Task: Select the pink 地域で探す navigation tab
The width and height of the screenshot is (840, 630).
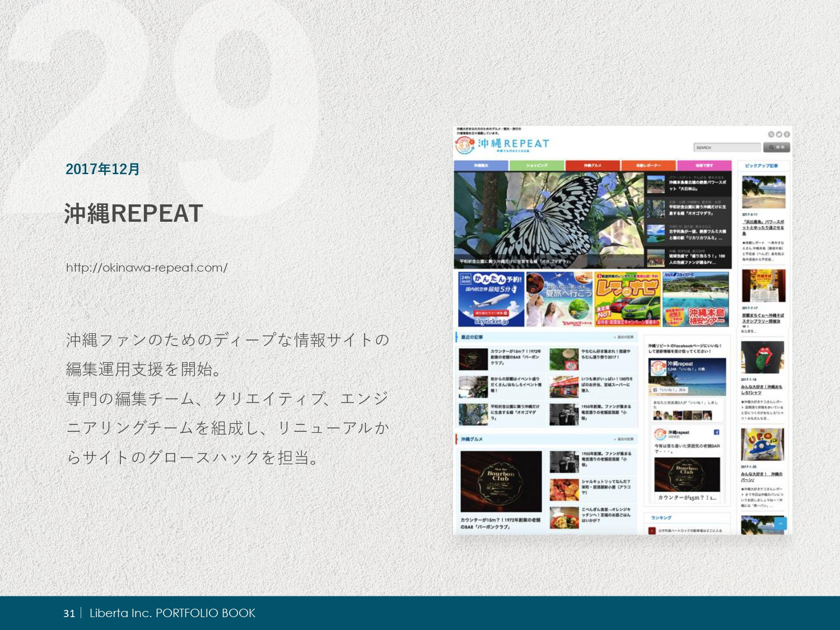Action: coord(704,166)
